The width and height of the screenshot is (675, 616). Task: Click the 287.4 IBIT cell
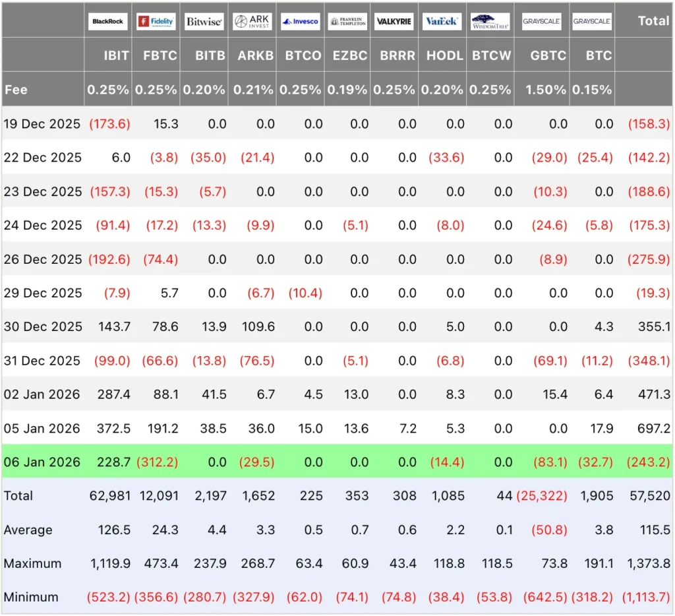pyautogui.click(x=113, y=394)
